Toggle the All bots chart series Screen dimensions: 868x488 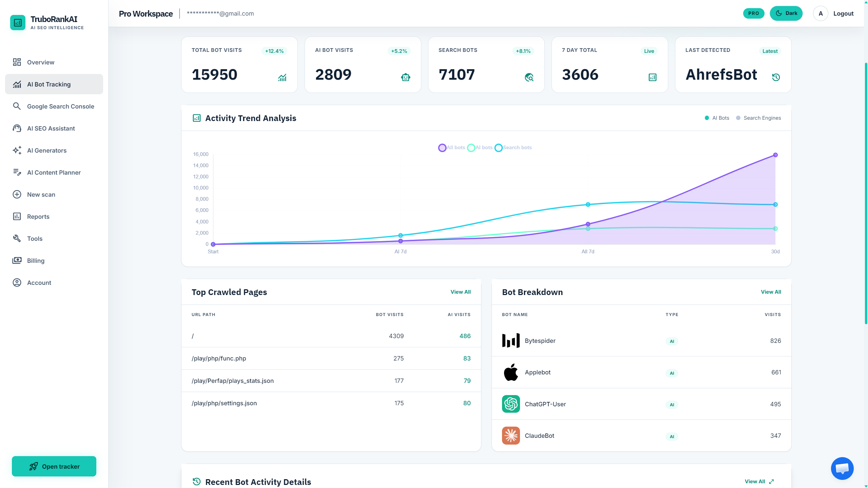[x=451, y=148]
